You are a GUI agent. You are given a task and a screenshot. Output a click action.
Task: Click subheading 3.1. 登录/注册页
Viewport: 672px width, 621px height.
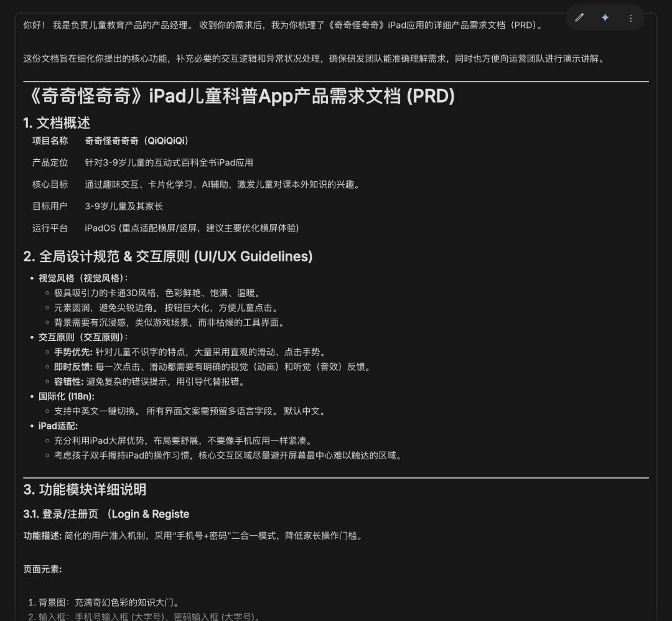106,514
